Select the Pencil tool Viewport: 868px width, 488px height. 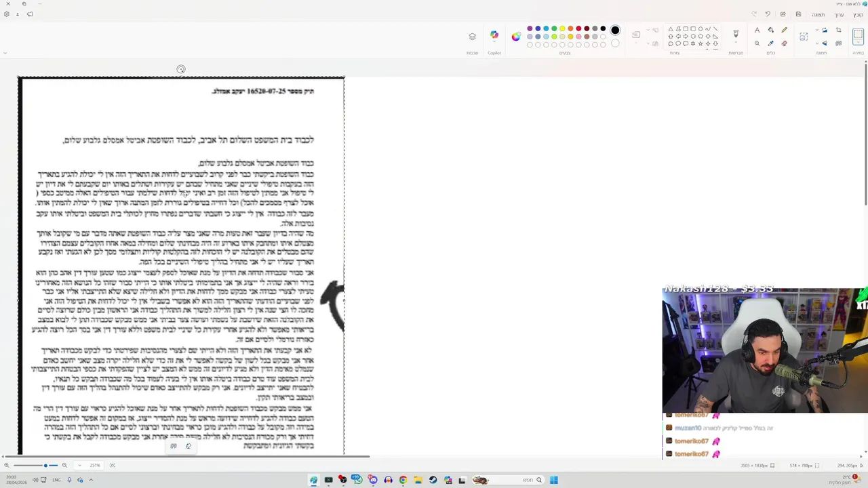[x=785, y=30]
